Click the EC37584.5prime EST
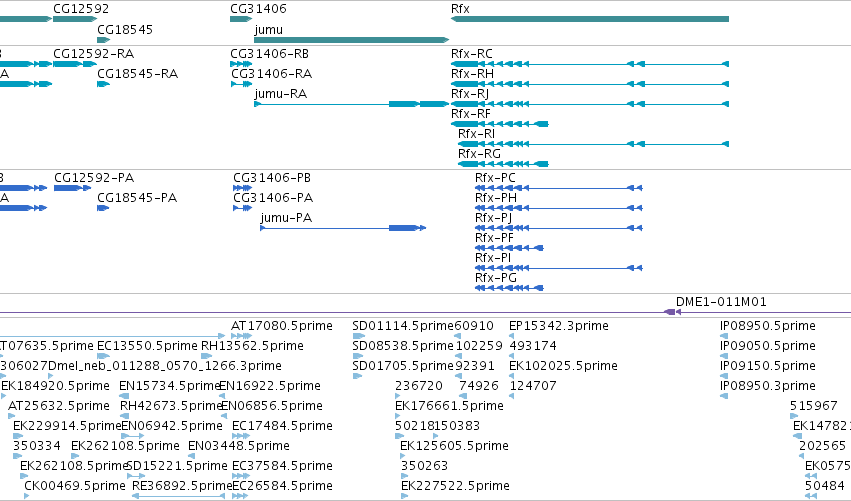The width and height of the screenshot is (851, 501). (x=241, y=476)
